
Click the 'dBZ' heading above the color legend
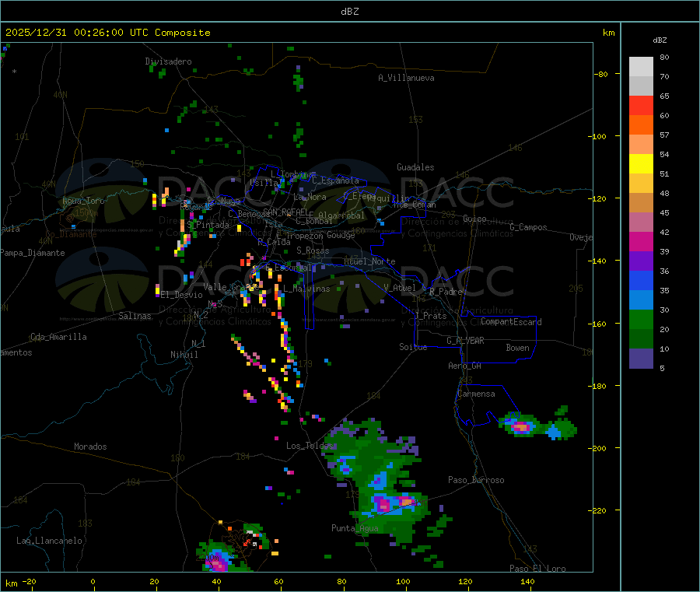(x=660, y=40)
